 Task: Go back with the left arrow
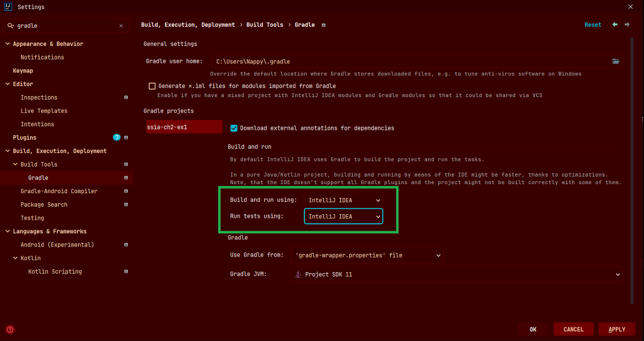point(615,25)
